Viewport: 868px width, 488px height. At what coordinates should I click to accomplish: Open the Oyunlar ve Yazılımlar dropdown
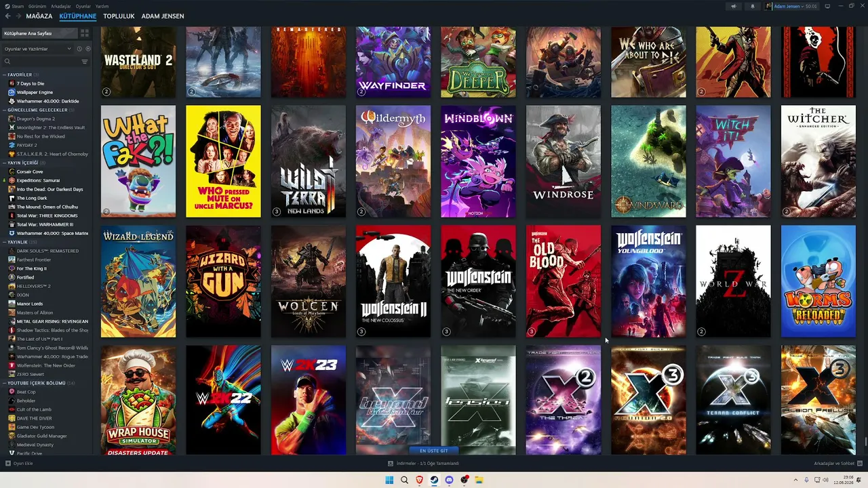pos(38,49)
